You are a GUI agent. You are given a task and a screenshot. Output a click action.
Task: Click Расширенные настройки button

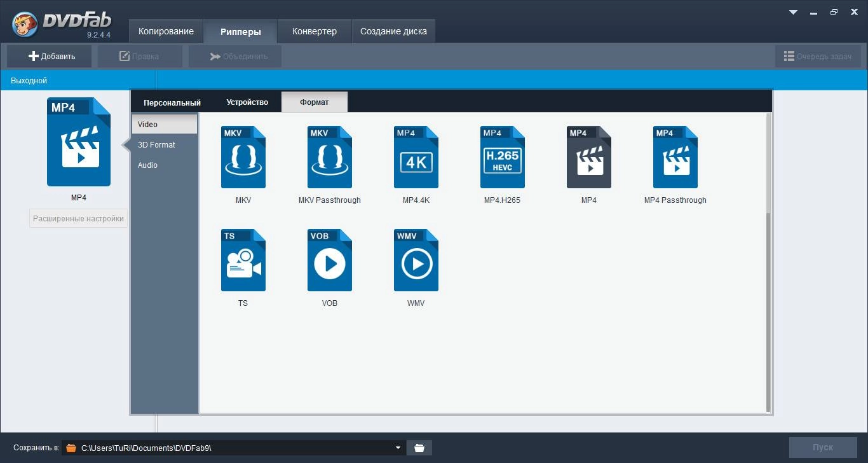78,218
